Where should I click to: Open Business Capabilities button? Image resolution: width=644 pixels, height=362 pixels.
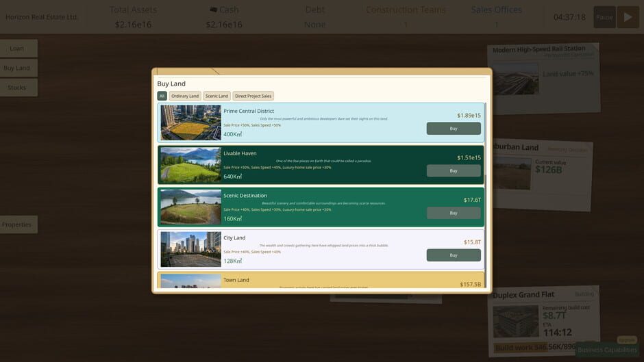click(x=607, y=350)
